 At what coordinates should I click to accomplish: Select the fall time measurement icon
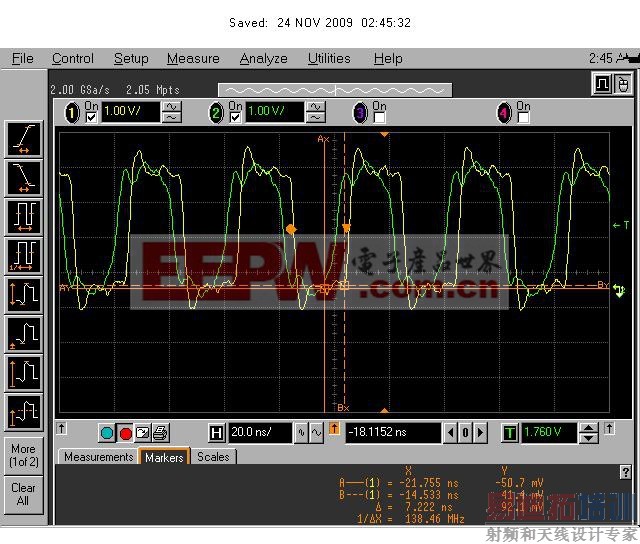click(24, 178)
